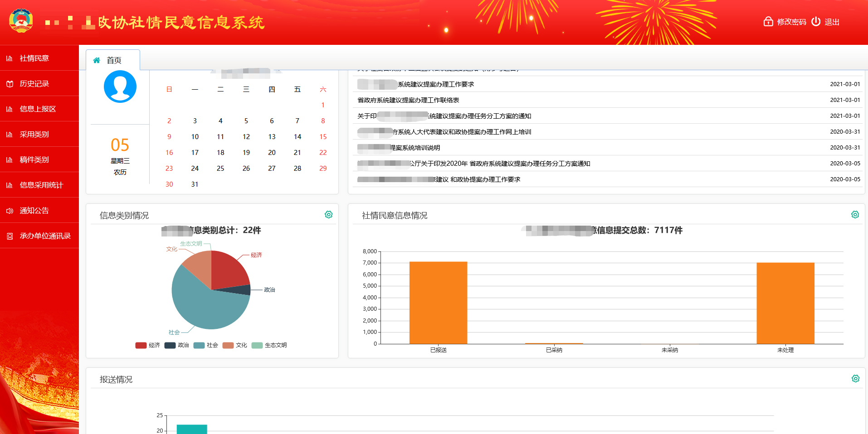Toggle 文化 legend in pie chart
Screen dimensions: 868x434
pos(235,345)
